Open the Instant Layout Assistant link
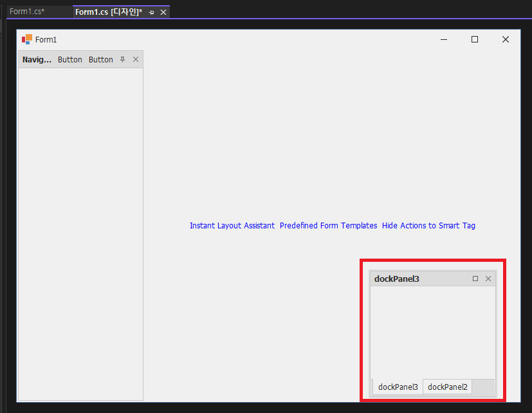 tap(232, 226)
